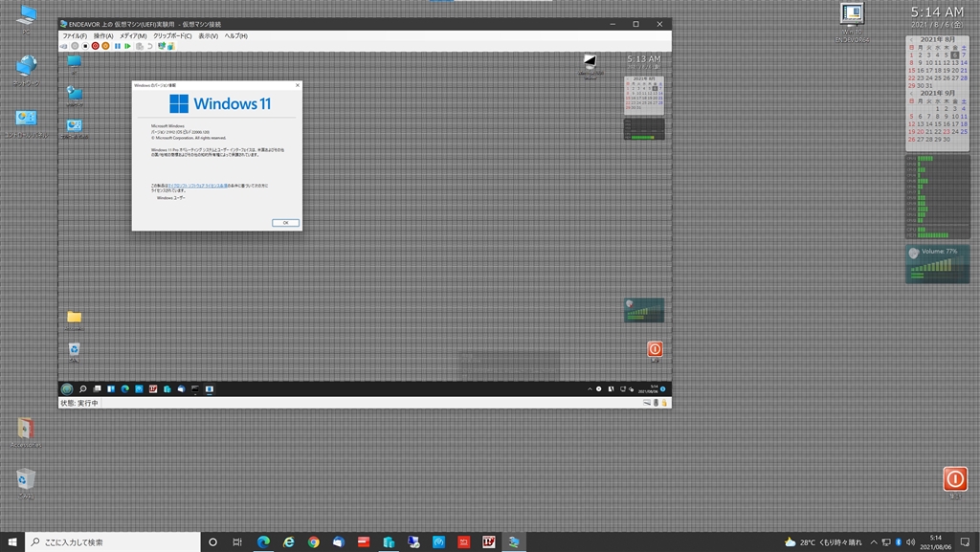Image resolution: width=980 pixels, height=552 pixels.
Task: Open the ファイル(F) menu in VM window
Action: tap(75, 36)
